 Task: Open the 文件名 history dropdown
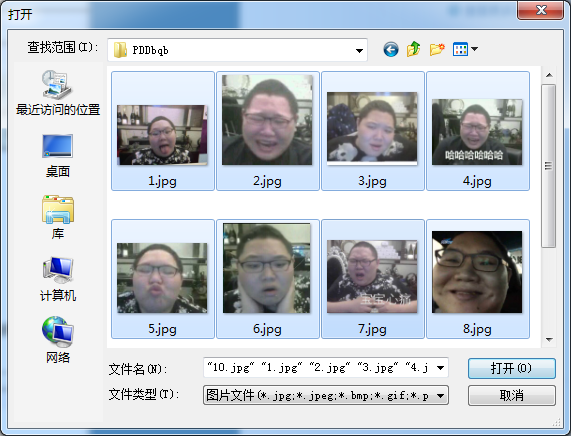click(440, 368)
